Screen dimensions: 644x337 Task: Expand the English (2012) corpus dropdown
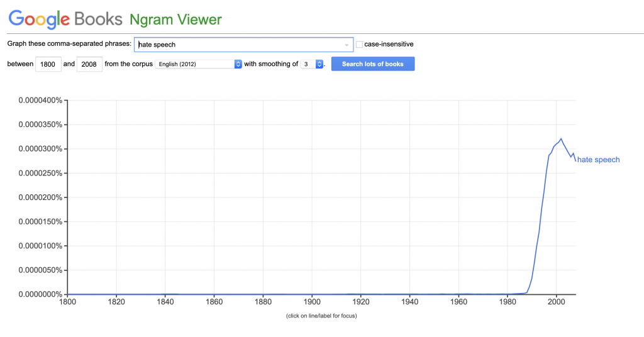click(198, 64)
